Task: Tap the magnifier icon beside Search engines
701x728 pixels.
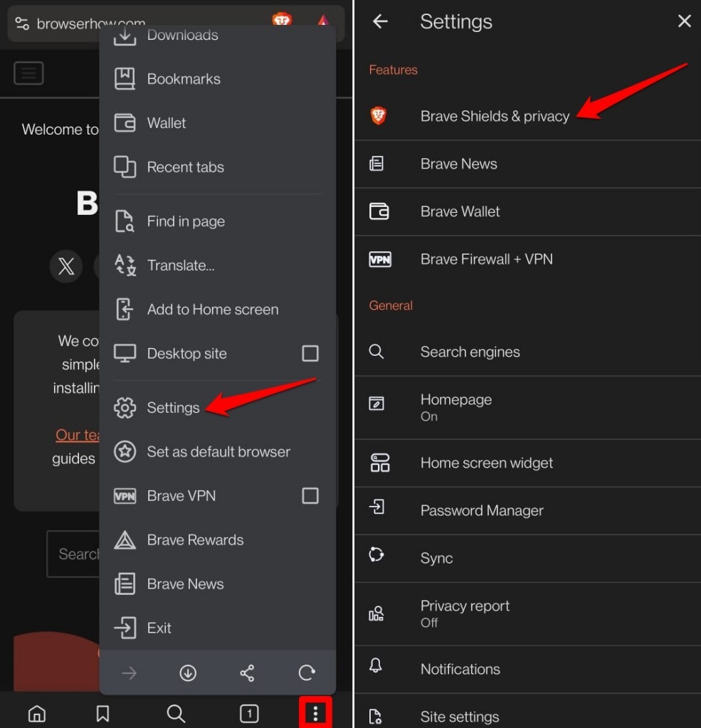Action: click(376, 352)
